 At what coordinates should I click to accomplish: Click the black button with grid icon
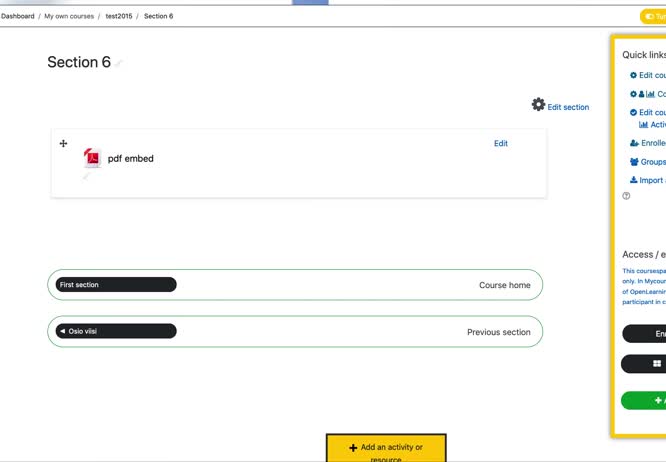(x=643, y=364)
